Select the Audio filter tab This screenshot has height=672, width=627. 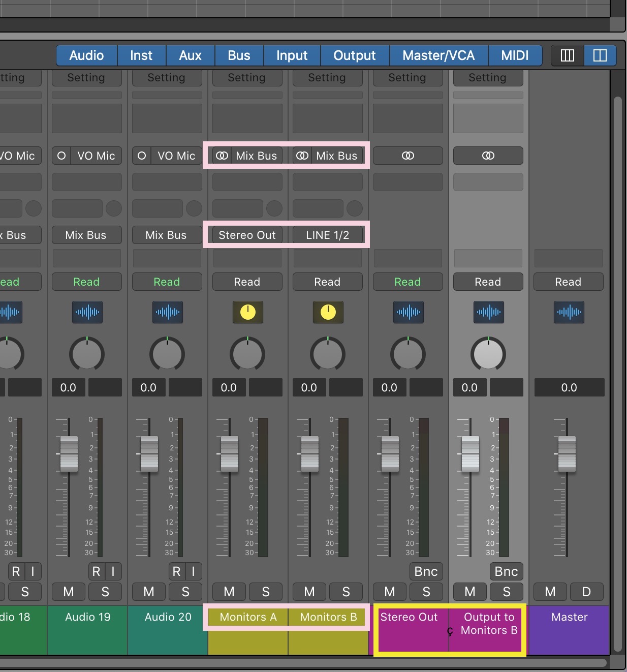click(x=86, y=55)
